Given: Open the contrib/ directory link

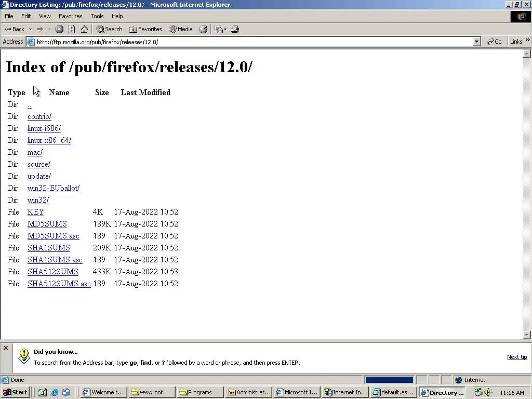Looking at the screenshot, I should (x=39, y=117).
